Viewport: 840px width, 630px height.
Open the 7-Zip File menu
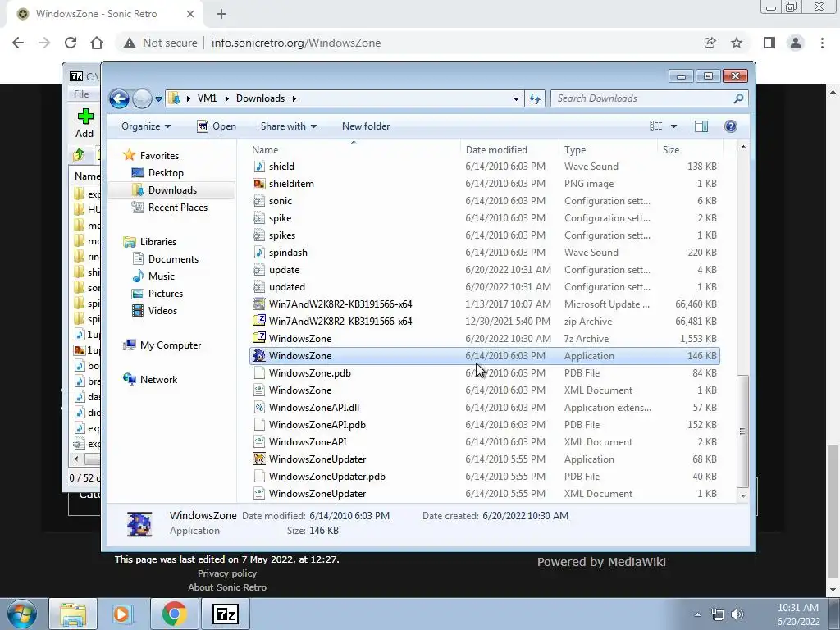pos(81,94)
